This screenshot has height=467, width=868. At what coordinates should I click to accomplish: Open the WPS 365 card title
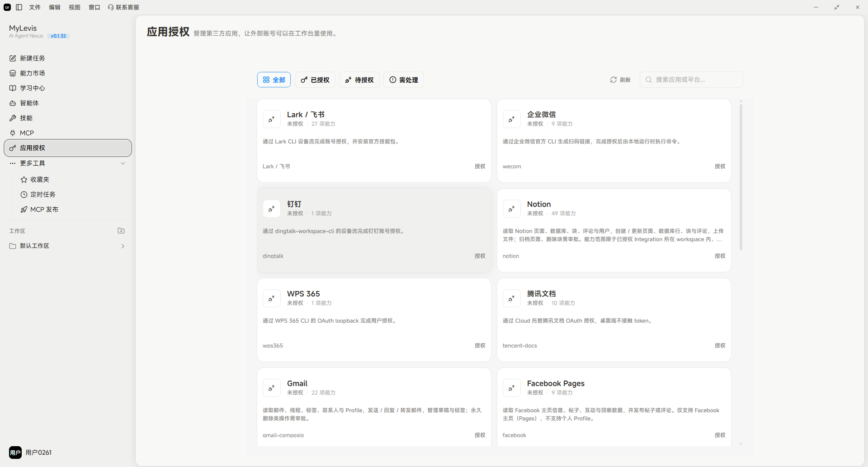(x=303, y=294)
